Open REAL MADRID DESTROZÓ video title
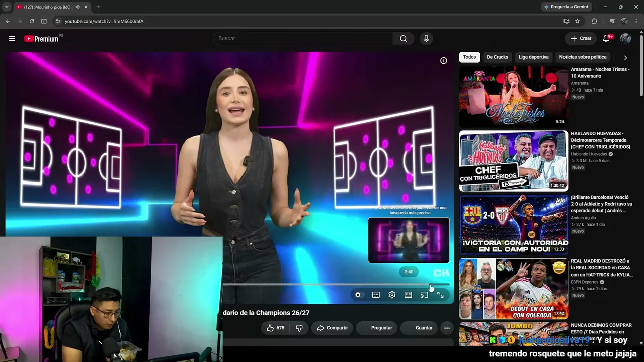Screen dimensions: 644x362 coord(602,268)
